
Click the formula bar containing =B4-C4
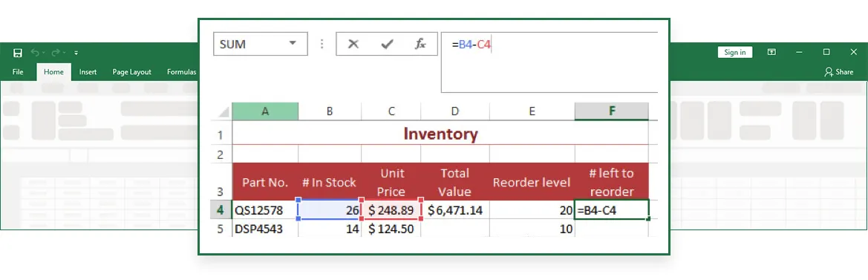click(x=549, y=62)
